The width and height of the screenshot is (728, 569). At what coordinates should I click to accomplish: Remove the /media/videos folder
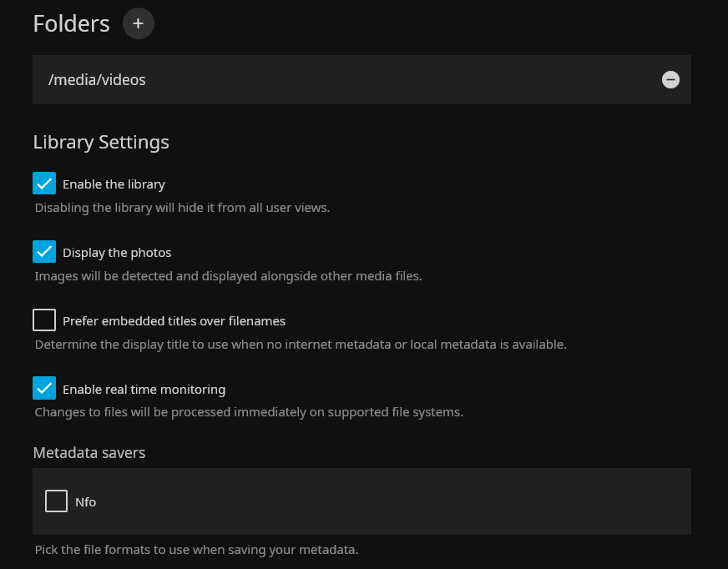670,80
